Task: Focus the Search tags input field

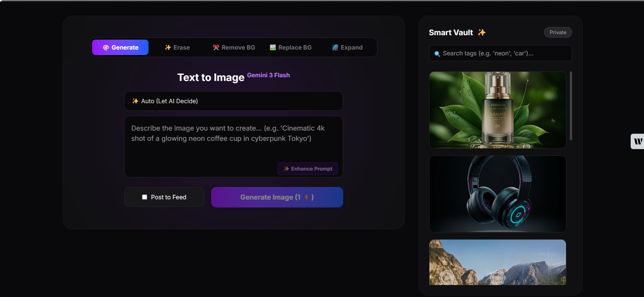Action: click(500, 53)
